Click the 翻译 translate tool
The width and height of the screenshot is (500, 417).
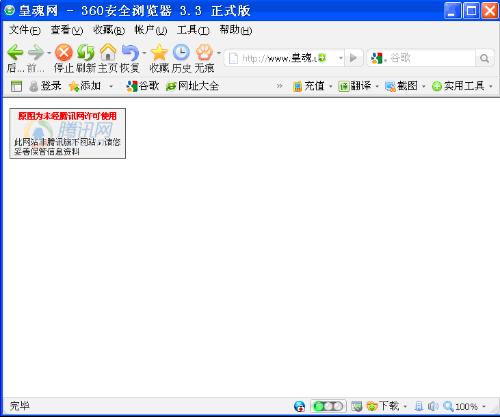pos(354,86)
